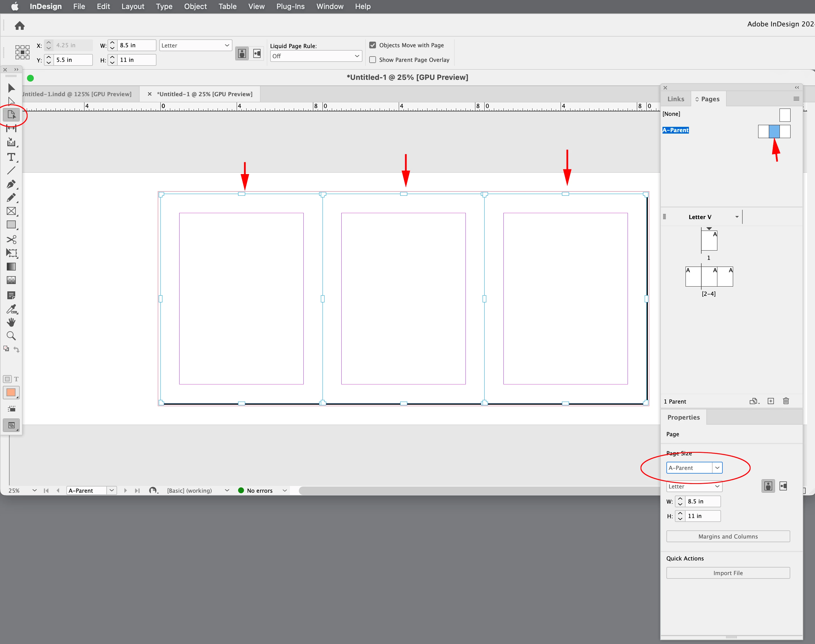Select the Scissors tool
815x644 pixels.
[x=11, y=239]
